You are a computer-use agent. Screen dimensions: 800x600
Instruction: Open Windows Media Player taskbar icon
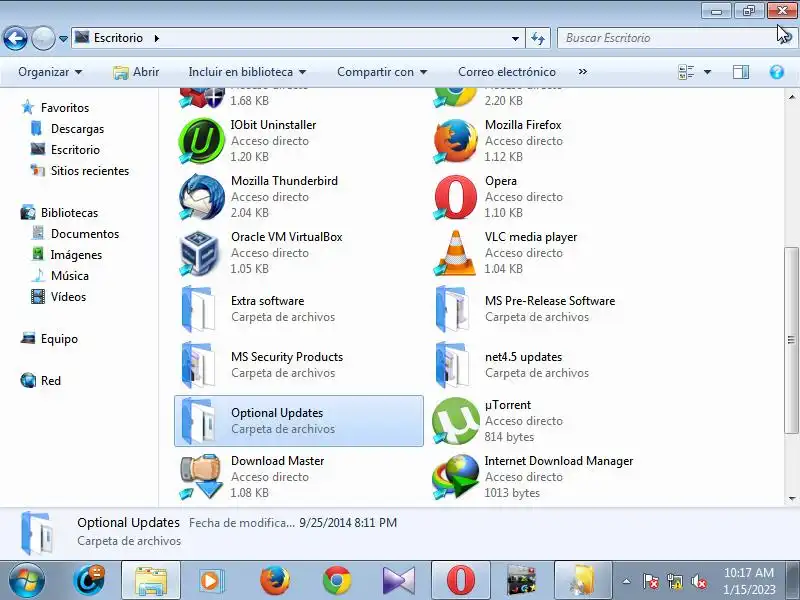[211, 580]
